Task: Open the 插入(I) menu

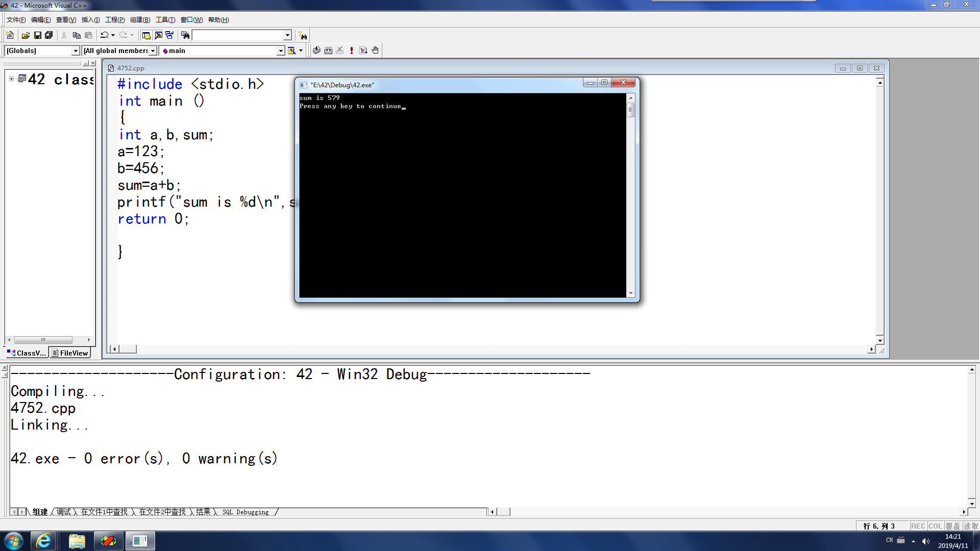Action: point(90,20)
